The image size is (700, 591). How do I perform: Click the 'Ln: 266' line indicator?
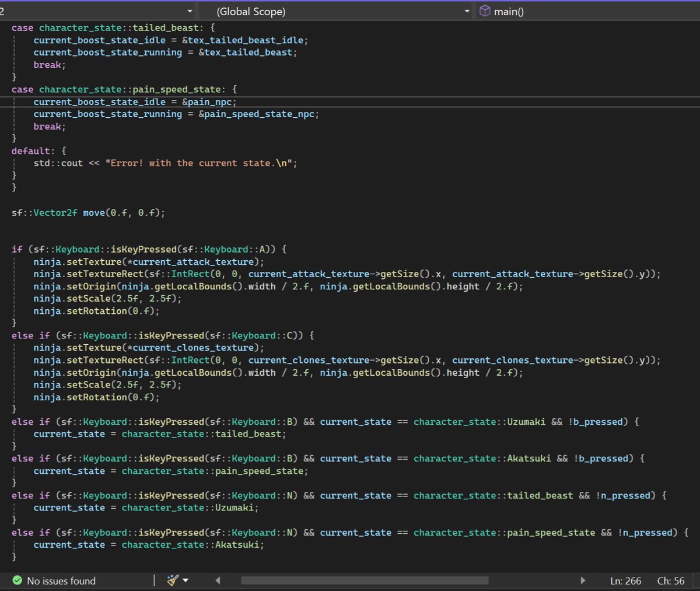(x=625, y=581)
